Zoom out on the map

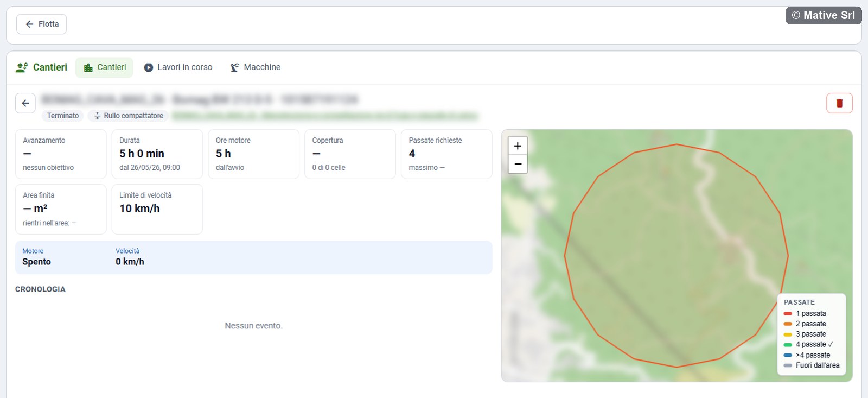pyautogui.click(x=518, y=164)
